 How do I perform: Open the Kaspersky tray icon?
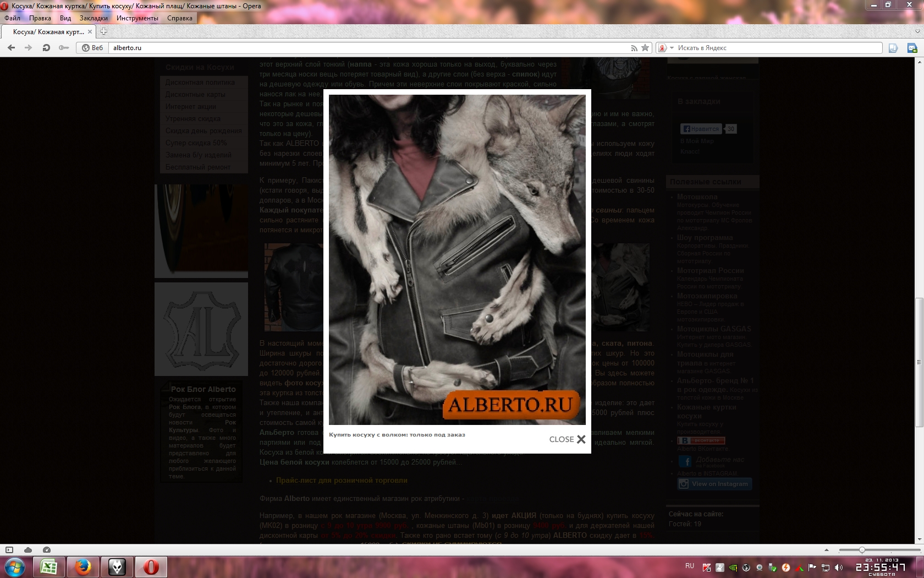(707, 568)
